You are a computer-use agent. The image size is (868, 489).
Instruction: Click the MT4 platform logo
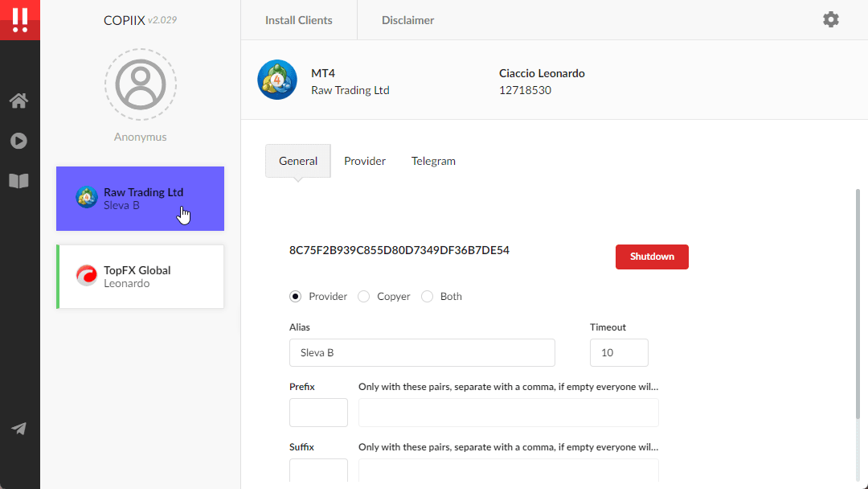tap(277, 80)
